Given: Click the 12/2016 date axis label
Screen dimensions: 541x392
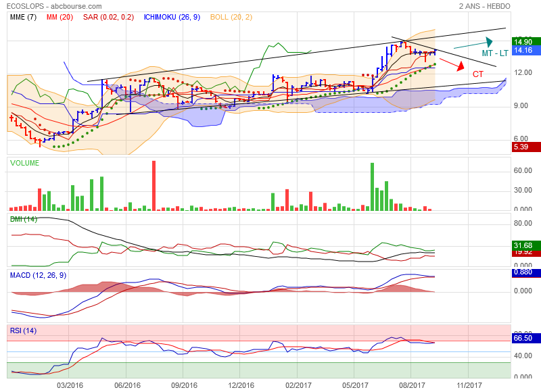Looking at the screenshot, I should tap(241, 385).
